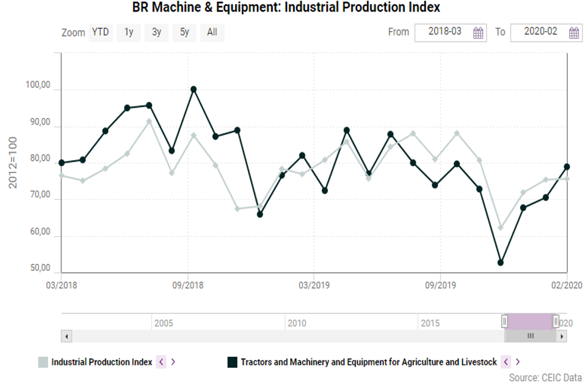Show previous series for Industrial Production Index

161,362
